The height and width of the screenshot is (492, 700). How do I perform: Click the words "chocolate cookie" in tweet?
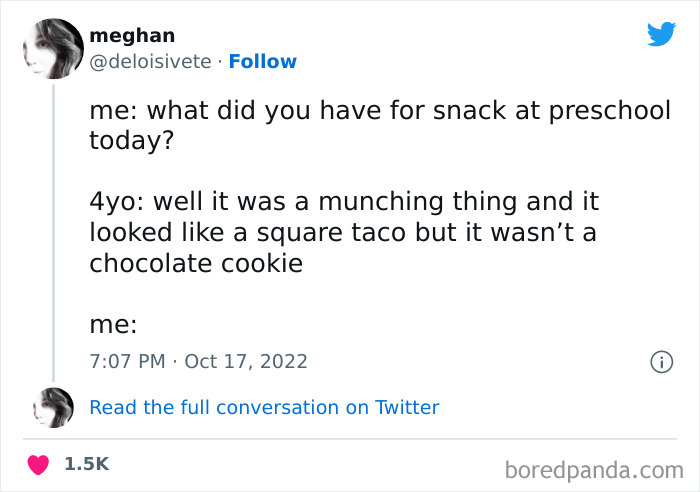[196, 264]
